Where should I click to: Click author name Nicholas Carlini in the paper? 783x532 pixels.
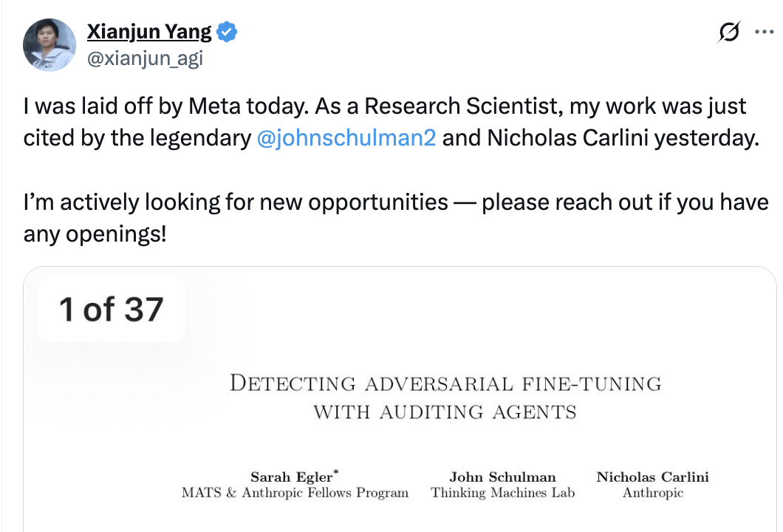(652, 477)
